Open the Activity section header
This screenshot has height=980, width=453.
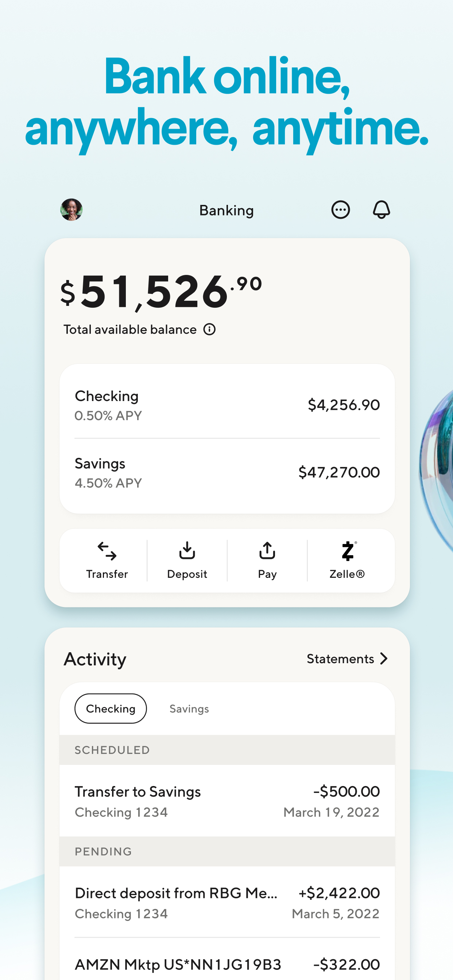tap(95, 659)
